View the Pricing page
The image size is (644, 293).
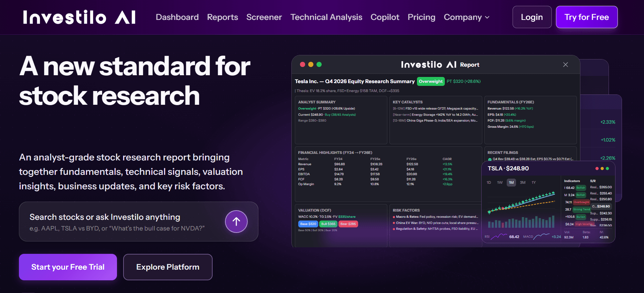[x=421, y=17]
